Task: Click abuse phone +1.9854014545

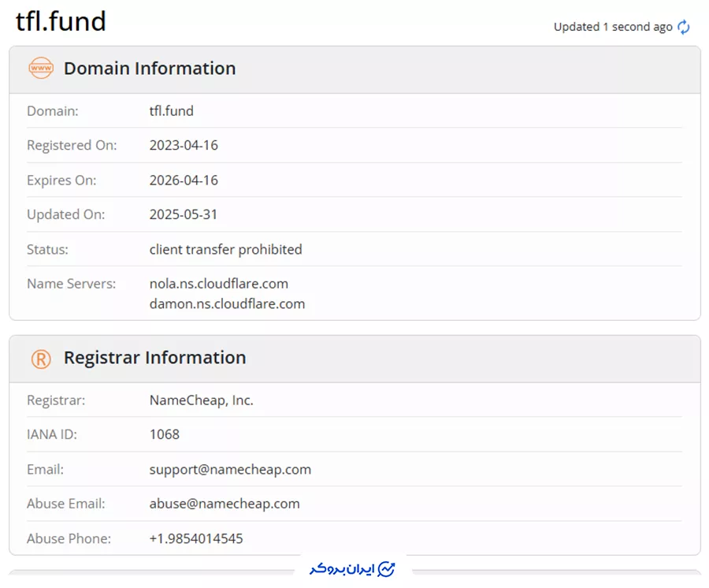Action: (x=196, y=538)
